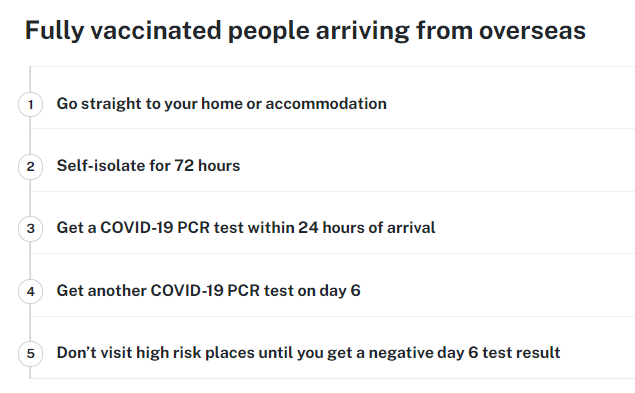Click the step 5 number circle
Screen dimensions: 635x393
click(30, 353)
